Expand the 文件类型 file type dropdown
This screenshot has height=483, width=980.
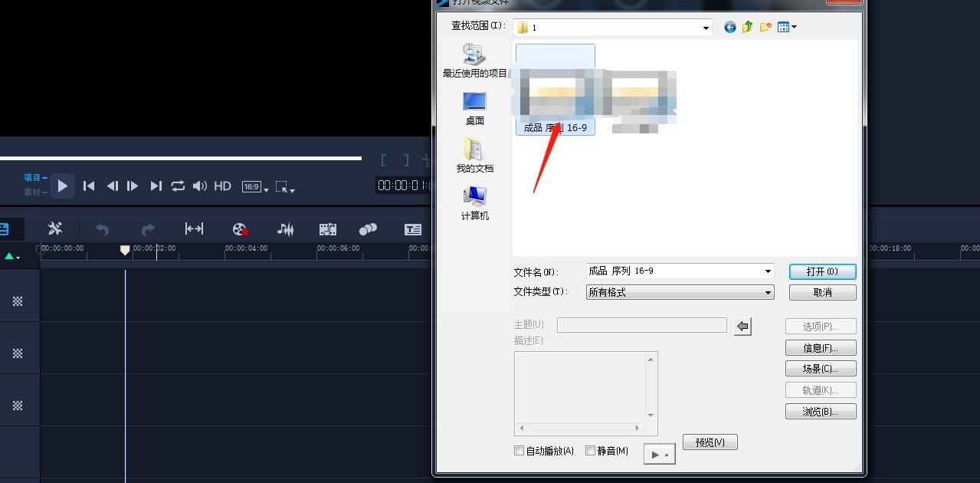tap(767, 292)
